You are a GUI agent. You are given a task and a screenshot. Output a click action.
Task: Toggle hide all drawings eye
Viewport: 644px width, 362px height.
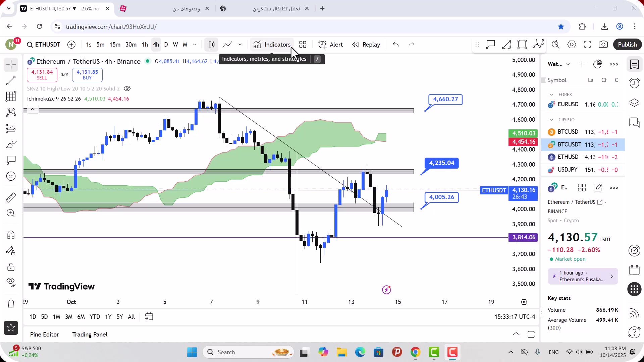(x=11, y=283)
